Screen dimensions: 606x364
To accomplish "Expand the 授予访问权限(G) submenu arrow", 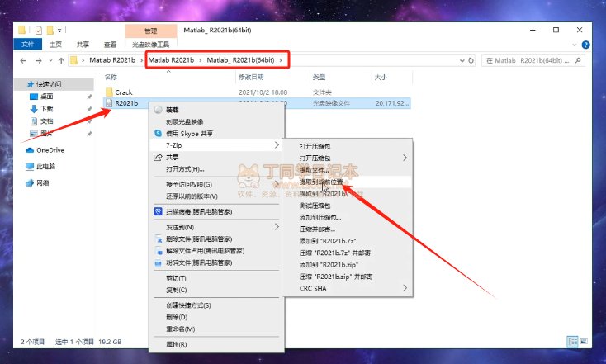I will point(277,184).
